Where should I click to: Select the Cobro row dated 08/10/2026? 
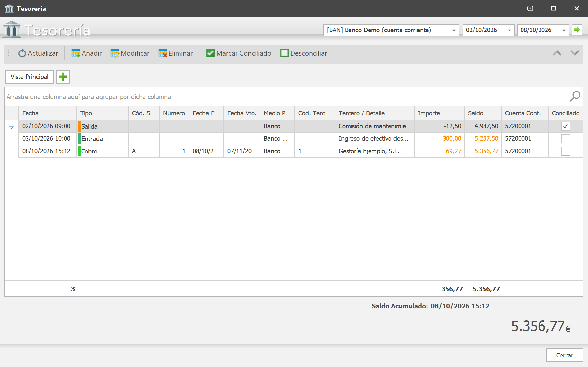[294, 151]
